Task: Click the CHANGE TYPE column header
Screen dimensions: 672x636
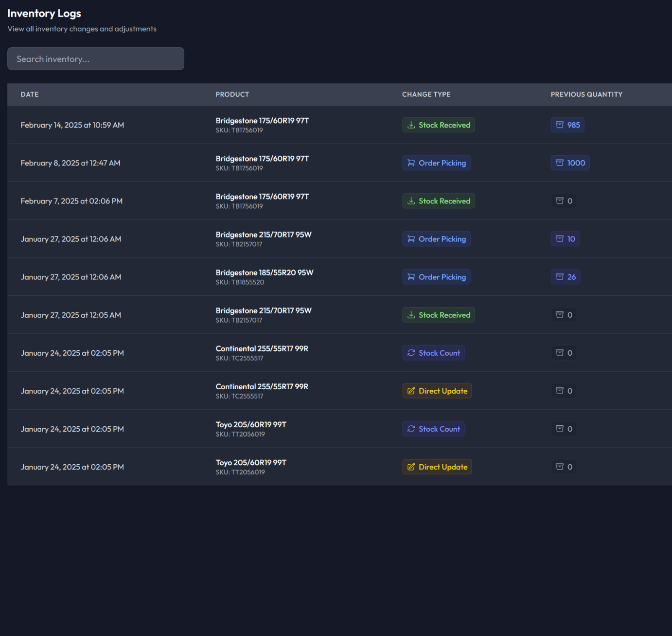Action: (x=426, y=94)
